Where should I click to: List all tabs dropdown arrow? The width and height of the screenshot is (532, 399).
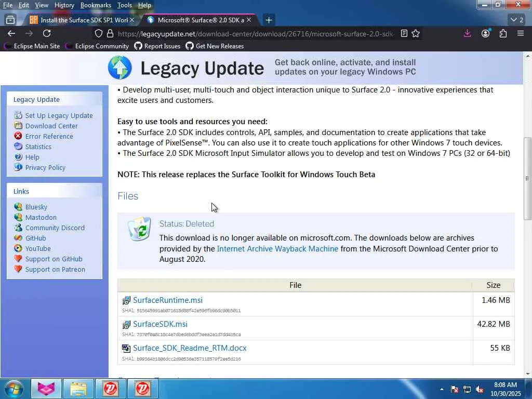click(x=517, y=20)
